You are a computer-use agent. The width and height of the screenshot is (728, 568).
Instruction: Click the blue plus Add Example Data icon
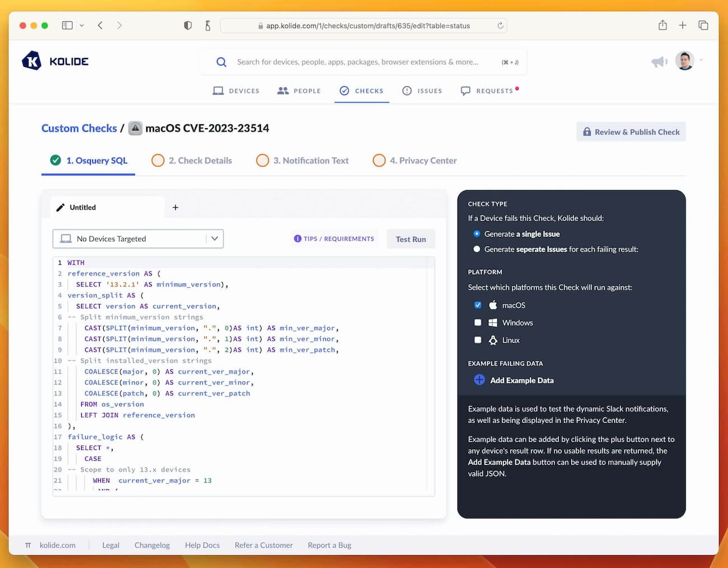pos(479,380)
